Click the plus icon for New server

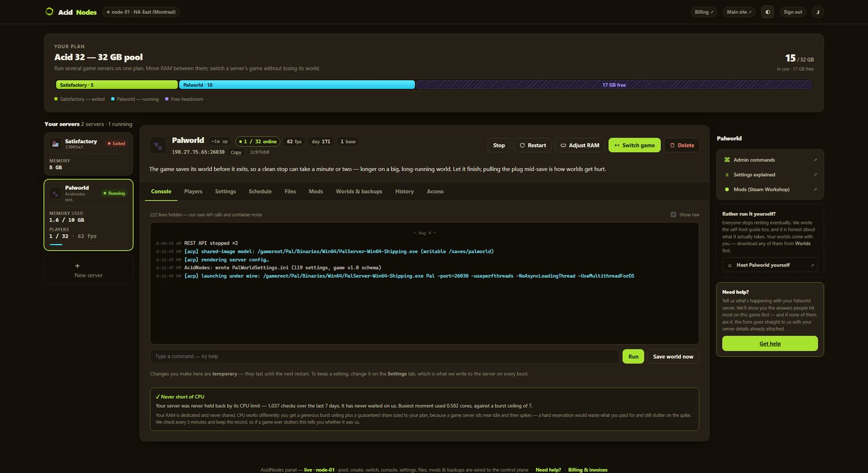77,266
